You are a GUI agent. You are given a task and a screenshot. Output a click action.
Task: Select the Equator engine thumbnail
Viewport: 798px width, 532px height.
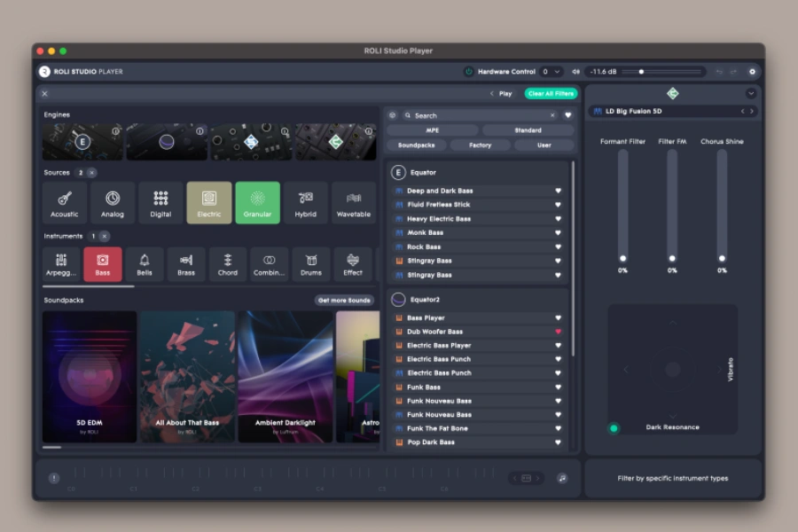[82, 142]
